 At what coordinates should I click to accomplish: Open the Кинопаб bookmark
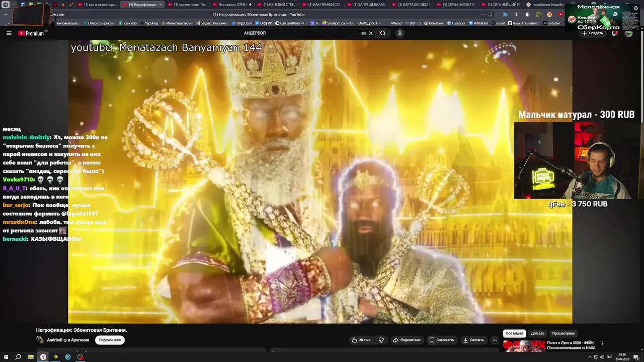(127, 23)
